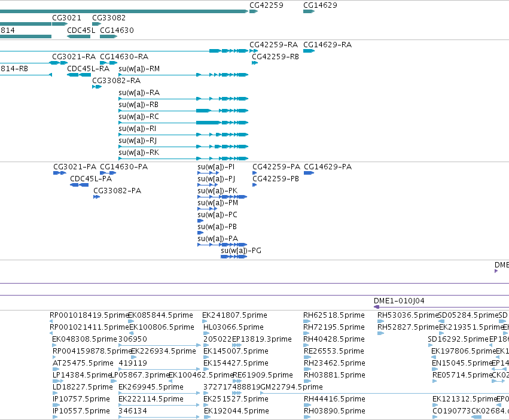This screenshot has width=509, height=420.
Task: Click the su(w[a])-PC protein label
Action: tap(218, 215)
